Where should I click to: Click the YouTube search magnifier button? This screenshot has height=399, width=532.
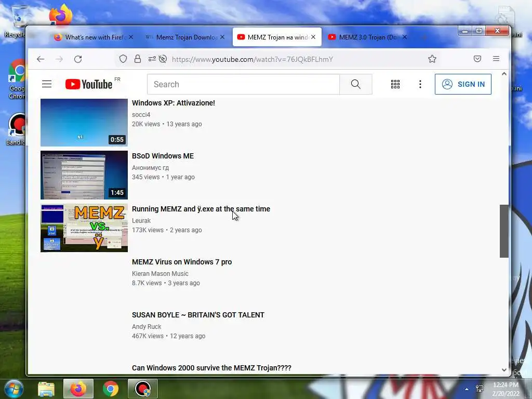(355, 84)
